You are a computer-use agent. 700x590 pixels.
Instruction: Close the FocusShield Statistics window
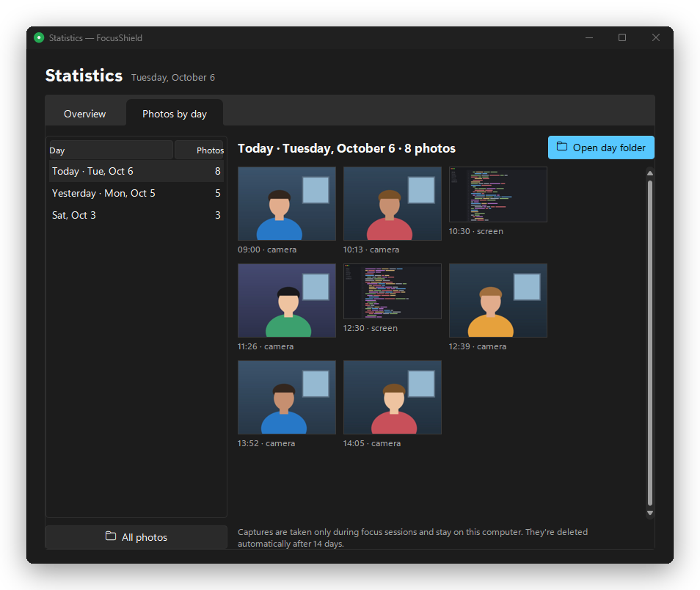(655, 37)
